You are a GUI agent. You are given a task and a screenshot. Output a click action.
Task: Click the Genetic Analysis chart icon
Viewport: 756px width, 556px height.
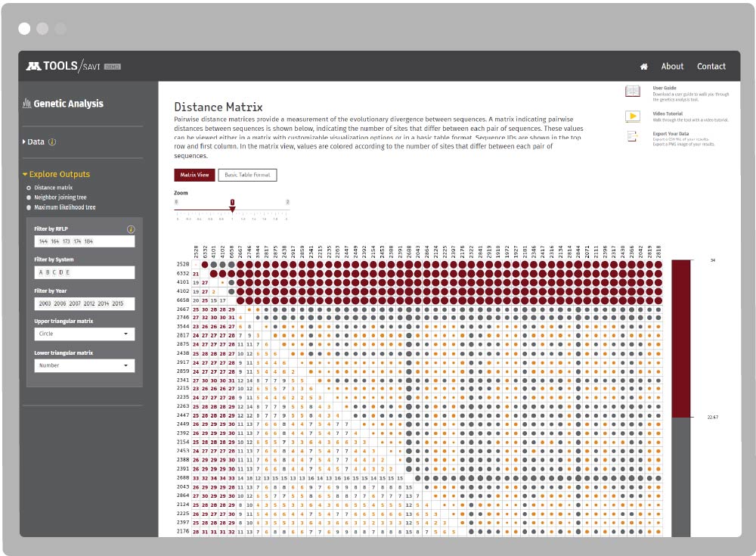tap(27, 104)
